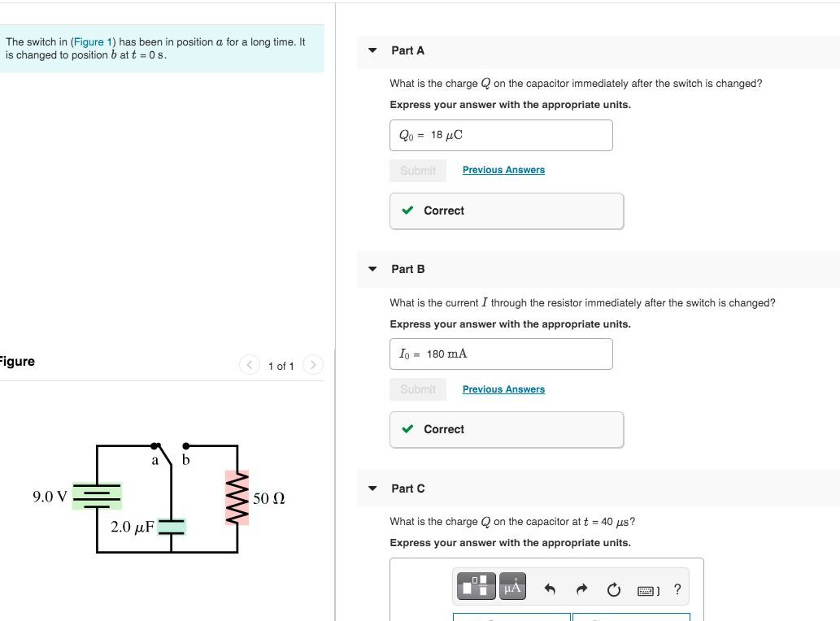Select the µA units icon
The height and width of the screenshot is (621, 840).
tap(512, 585)
